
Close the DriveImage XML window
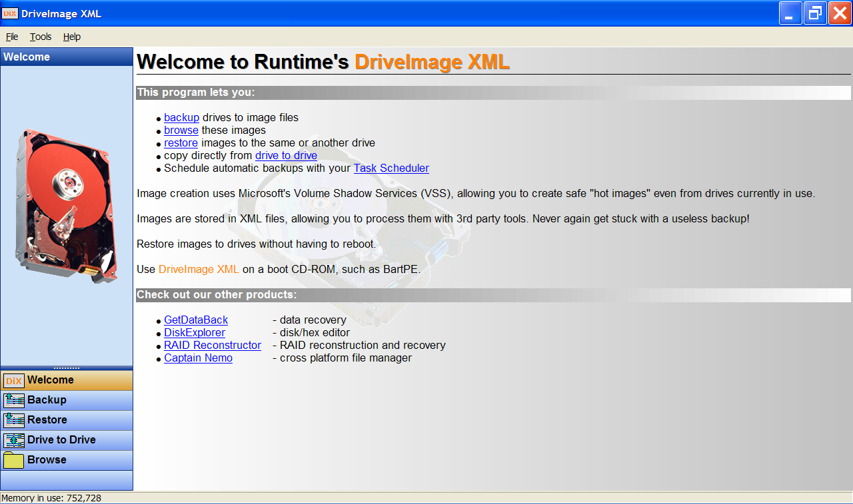pyautogui.click(x=839, y=13)
